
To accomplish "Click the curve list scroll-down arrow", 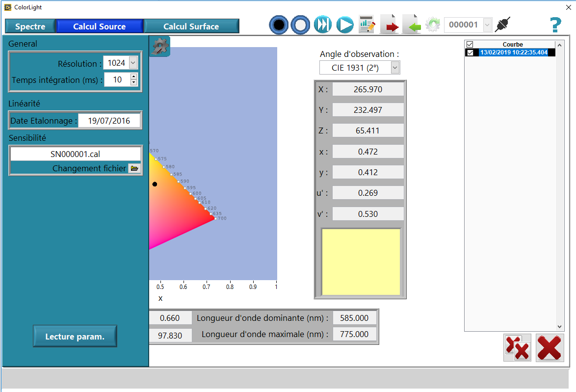I will (x=559, y=327).
